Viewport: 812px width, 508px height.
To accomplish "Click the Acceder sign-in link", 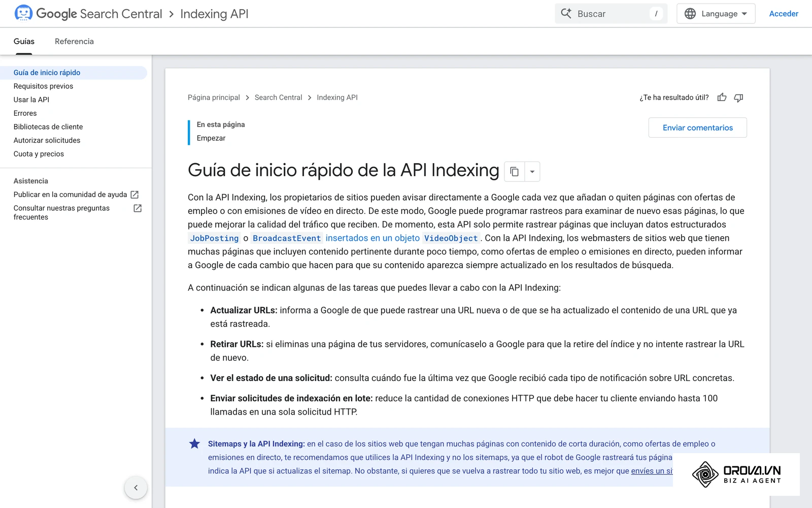I will point(784,14).
